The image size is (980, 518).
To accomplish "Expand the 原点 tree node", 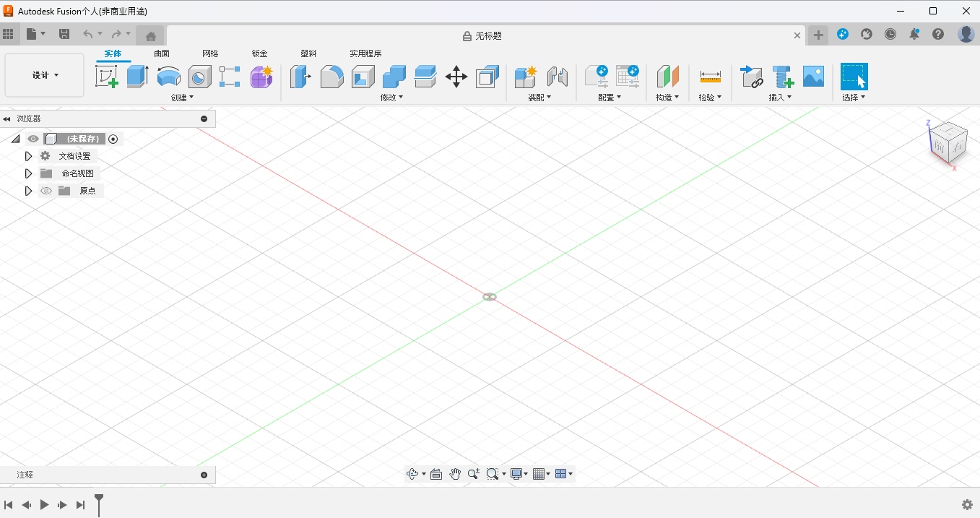I will (x=28, y=191).
